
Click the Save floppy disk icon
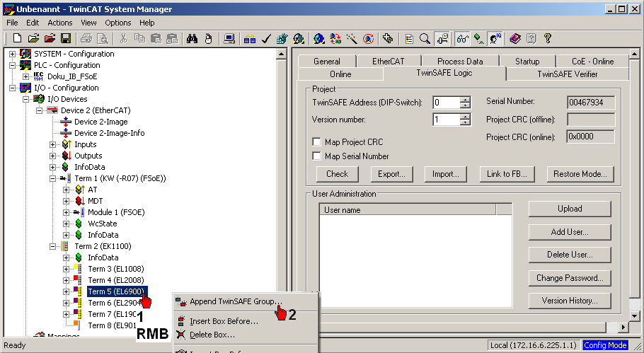point(66,39)
